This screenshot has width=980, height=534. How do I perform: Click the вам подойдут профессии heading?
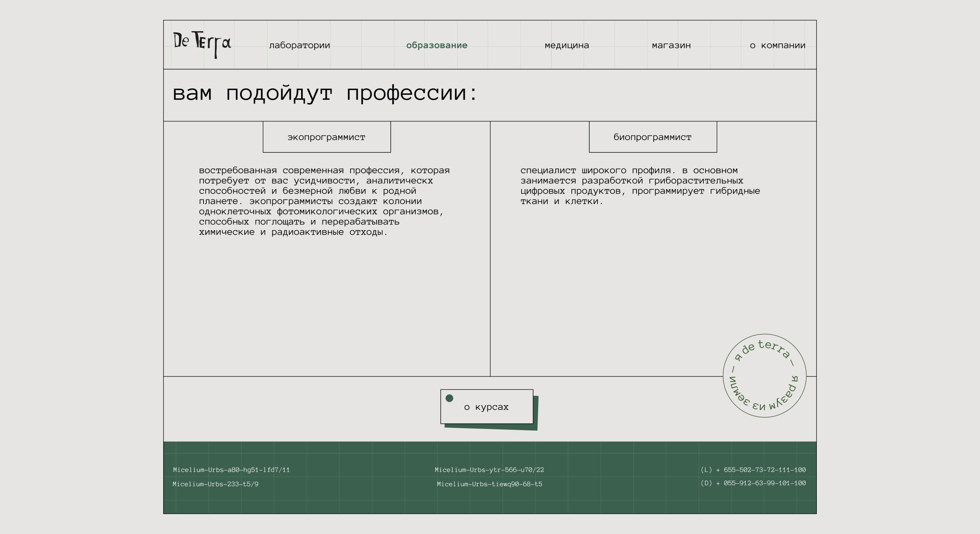pyautogui.click(x=325, y=94)
